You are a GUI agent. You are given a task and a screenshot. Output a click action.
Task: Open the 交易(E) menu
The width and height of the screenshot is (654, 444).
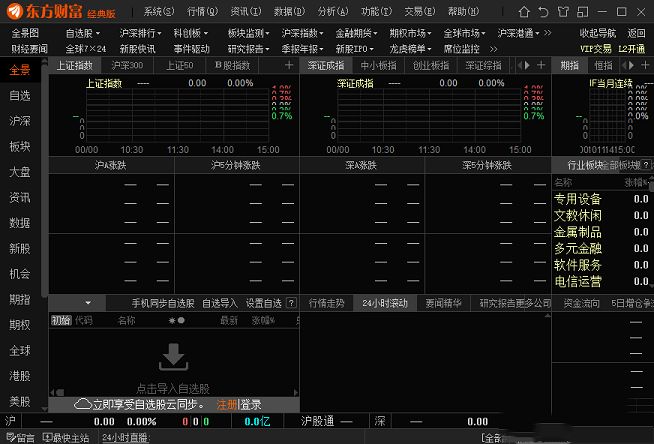[419, 12]
